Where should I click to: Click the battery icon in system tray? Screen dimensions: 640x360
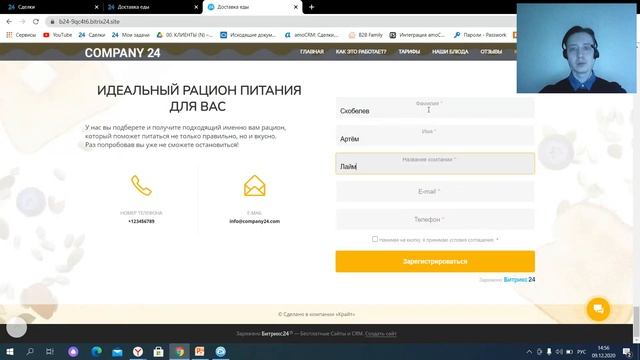click(569, 352)
